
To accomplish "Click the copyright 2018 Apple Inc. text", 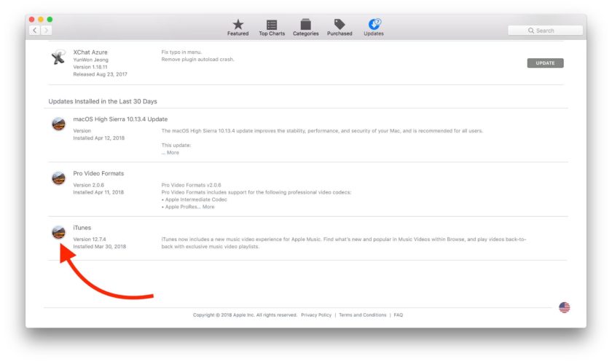I will click(x=245, y=314).
